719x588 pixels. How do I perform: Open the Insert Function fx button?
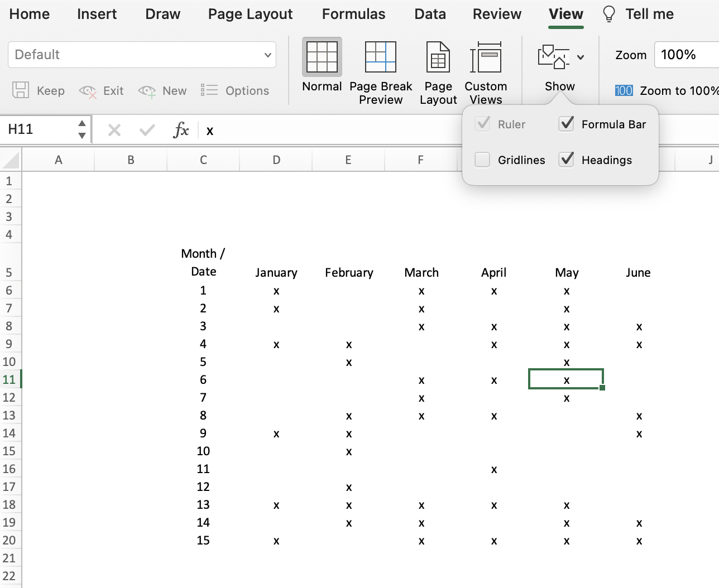click(x=181, y=130)
